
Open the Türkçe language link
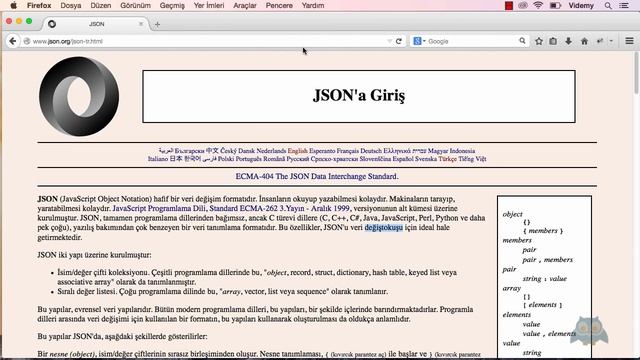448,159
